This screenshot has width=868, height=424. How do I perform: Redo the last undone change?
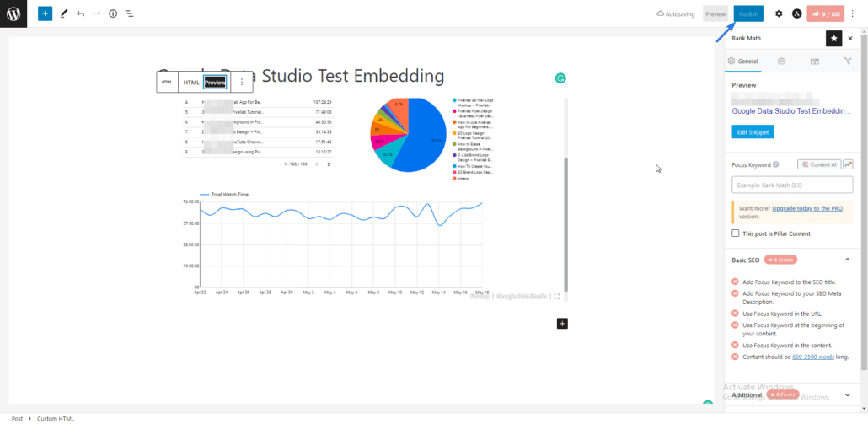point(97,13)
